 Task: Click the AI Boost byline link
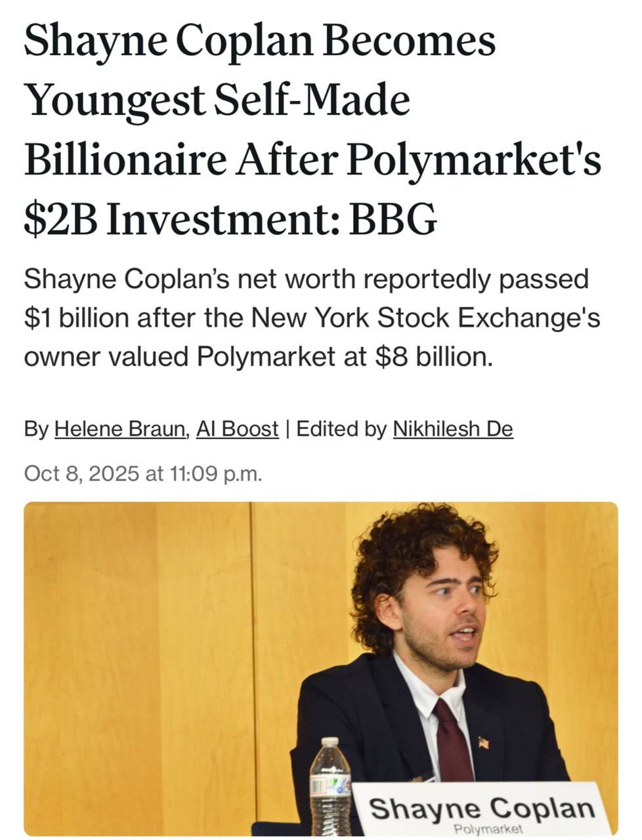click(237, 429)
